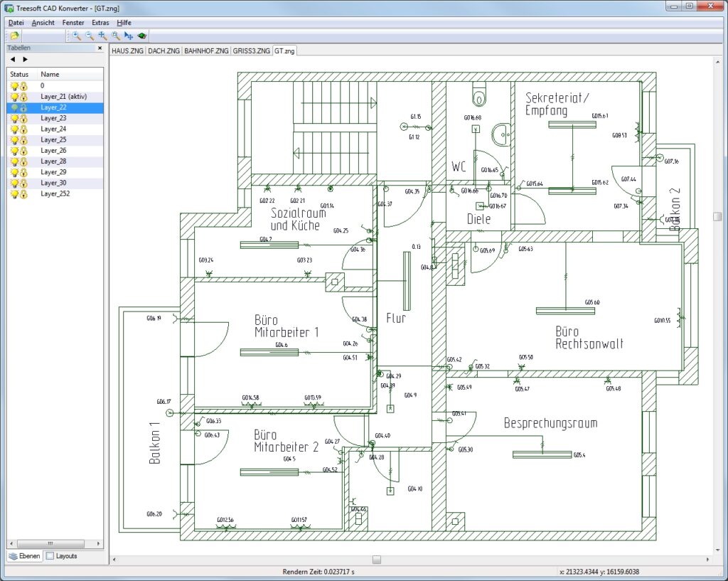
Task: Activate the Zoom Extents tool
Action: [102, 36]
